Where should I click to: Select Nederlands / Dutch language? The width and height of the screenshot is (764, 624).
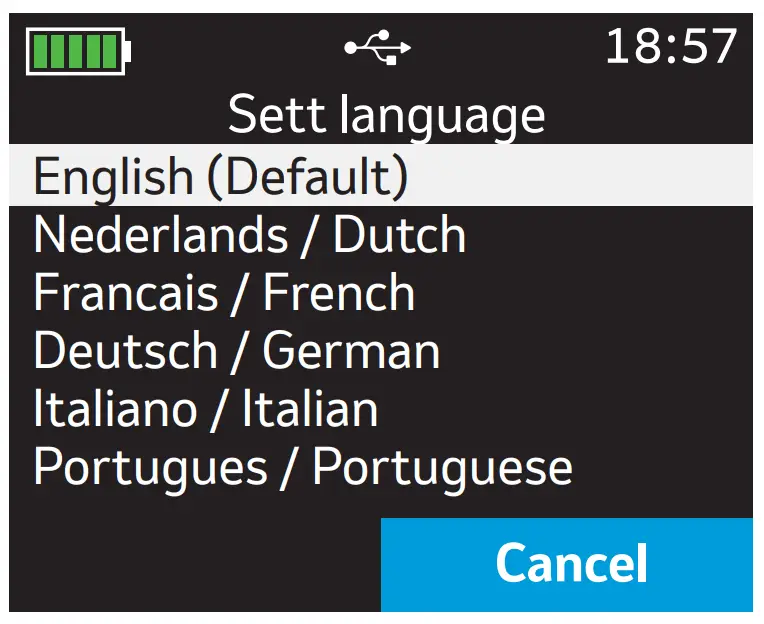pos(249,235)
